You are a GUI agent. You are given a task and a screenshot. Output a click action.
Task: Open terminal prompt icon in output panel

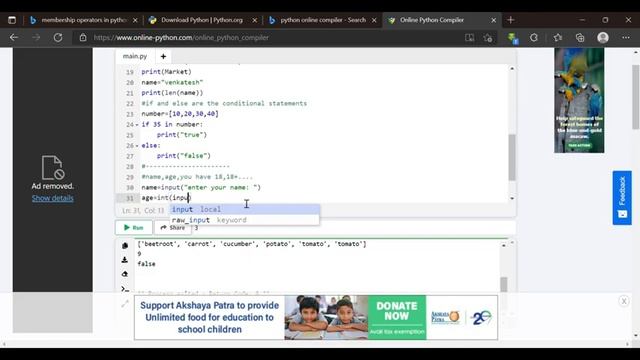(x=125, y=289)
